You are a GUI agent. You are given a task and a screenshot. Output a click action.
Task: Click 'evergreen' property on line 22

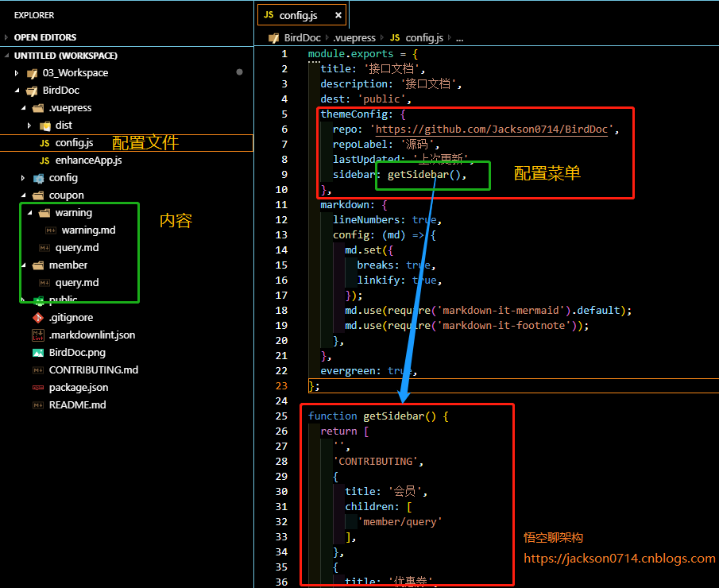click(x=347, y=371)
